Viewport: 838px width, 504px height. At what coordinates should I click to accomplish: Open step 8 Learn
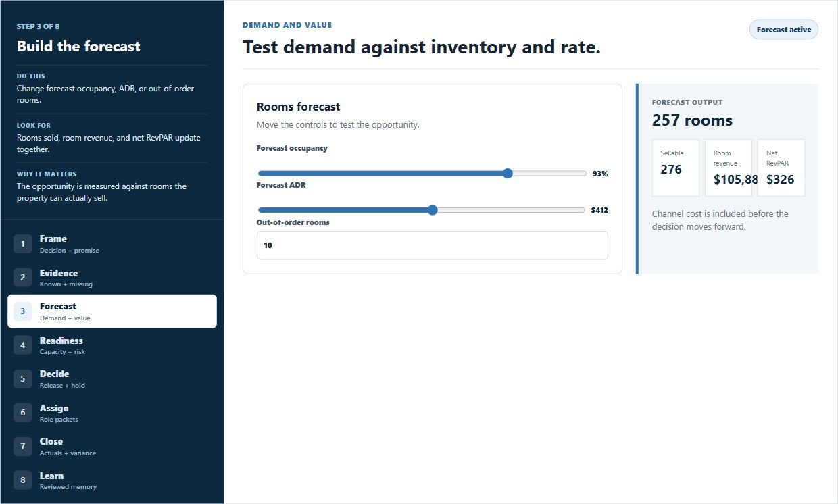(x=112, y=480)
